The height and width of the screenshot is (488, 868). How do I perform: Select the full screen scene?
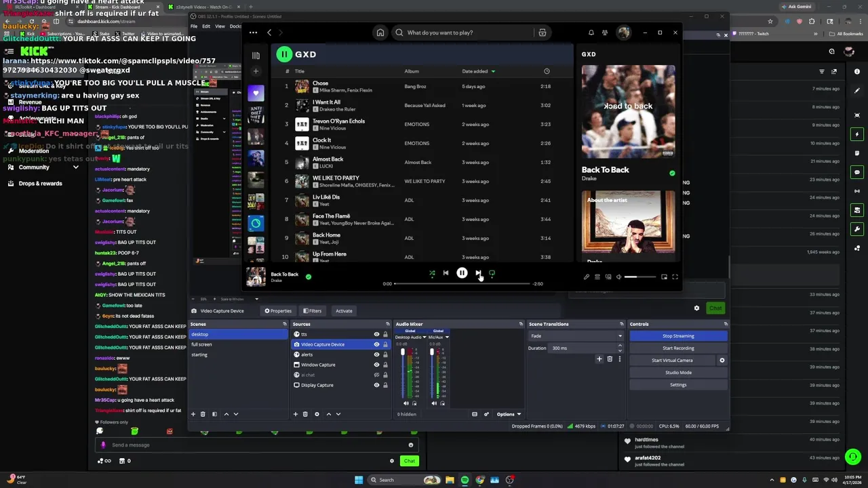(239, 344)
